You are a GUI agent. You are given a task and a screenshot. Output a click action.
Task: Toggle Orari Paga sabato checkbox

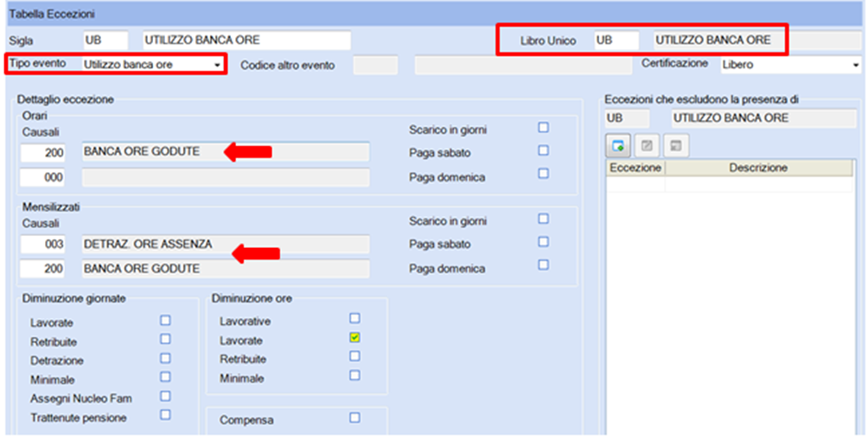click(x=544, y=150)
